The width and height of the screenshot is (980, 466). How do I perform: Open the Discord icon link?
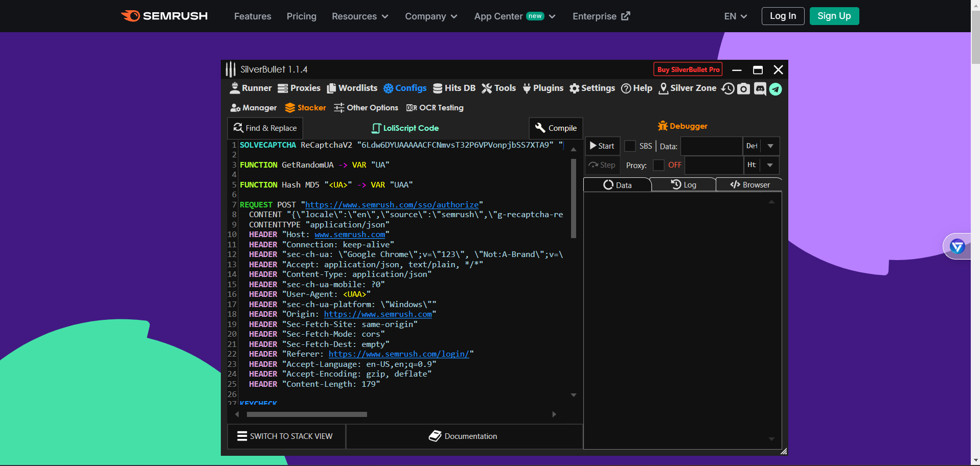760,89
